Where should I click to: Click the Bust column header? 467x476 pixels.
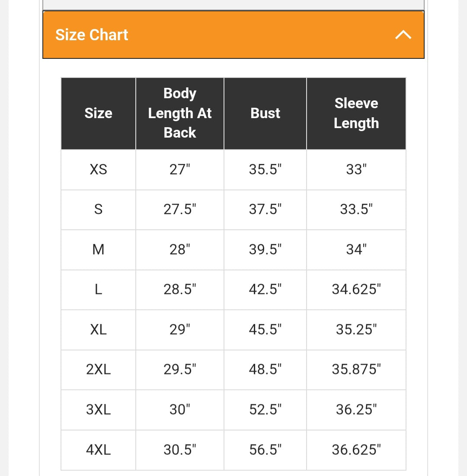tap(265, 113)
